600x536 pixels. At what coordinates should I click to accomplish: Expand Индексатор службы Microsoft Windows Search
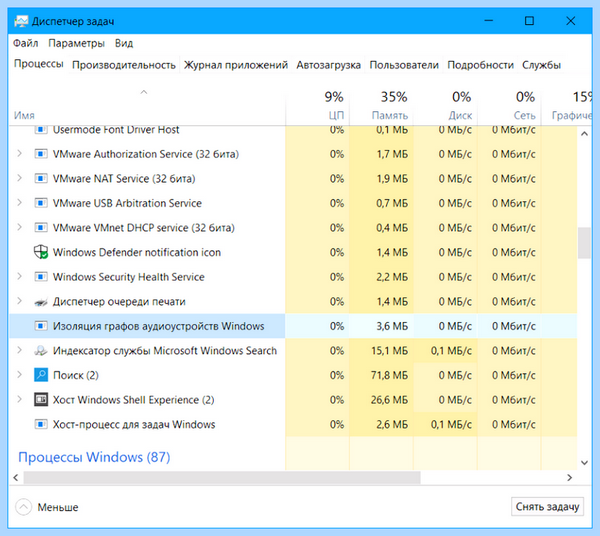point(19,350)
